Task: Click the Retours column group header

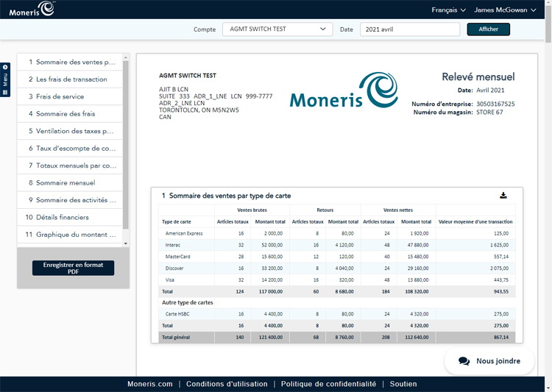Action: click(325, 210)
